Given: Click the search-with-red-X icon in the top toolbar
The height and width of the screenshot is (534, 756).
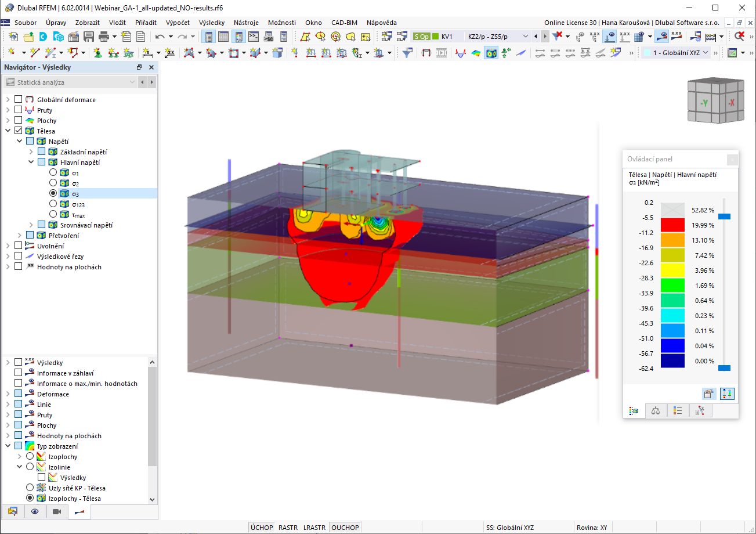Looking at the screenshot, I should coord(739,37).
